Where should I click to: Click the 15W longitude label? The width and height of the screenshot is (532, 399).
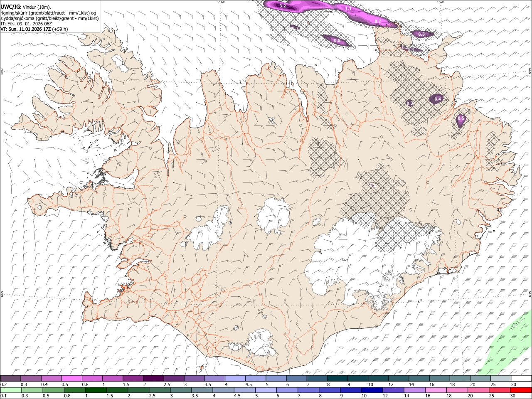(440, 2)
